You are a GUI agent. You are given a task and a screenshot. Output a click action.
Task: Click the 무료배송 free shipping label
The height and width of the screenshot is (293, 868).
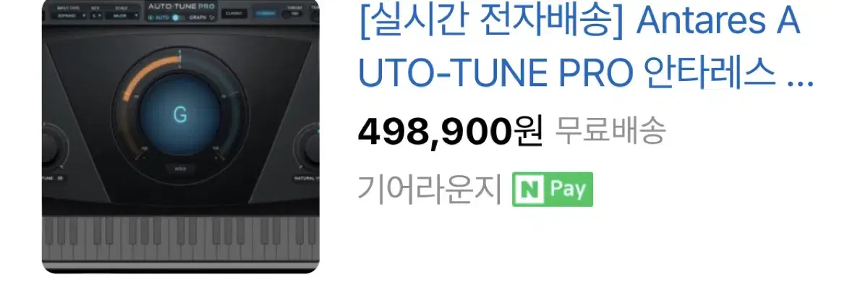tap(610, 132)
